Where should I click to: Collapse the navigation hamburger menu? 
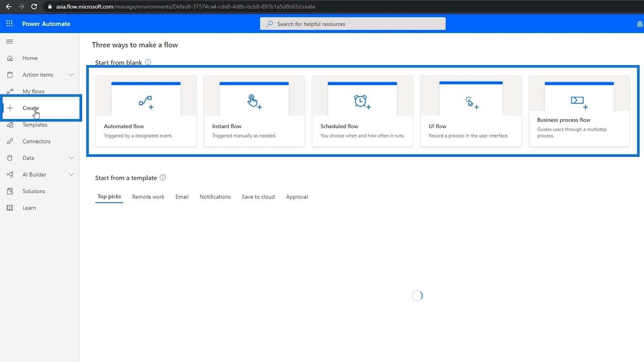pyautogui.click(x=10, y=41)
